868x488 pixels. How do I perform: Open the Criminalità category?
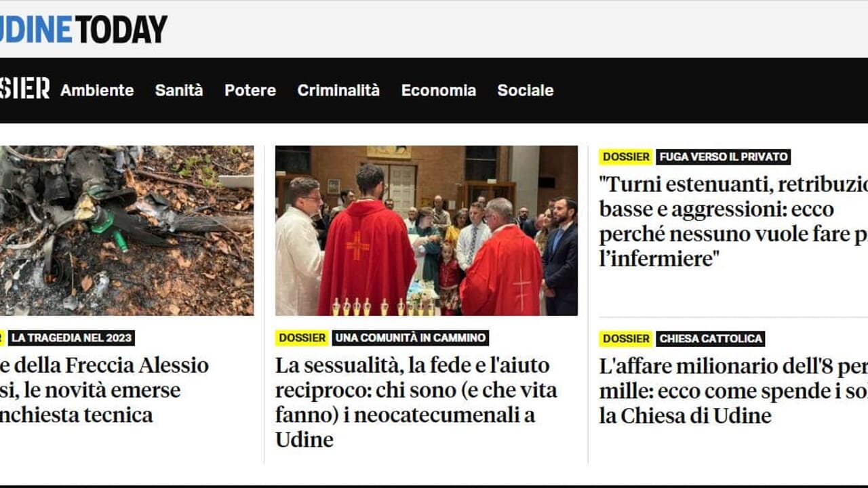coord(338,90)
